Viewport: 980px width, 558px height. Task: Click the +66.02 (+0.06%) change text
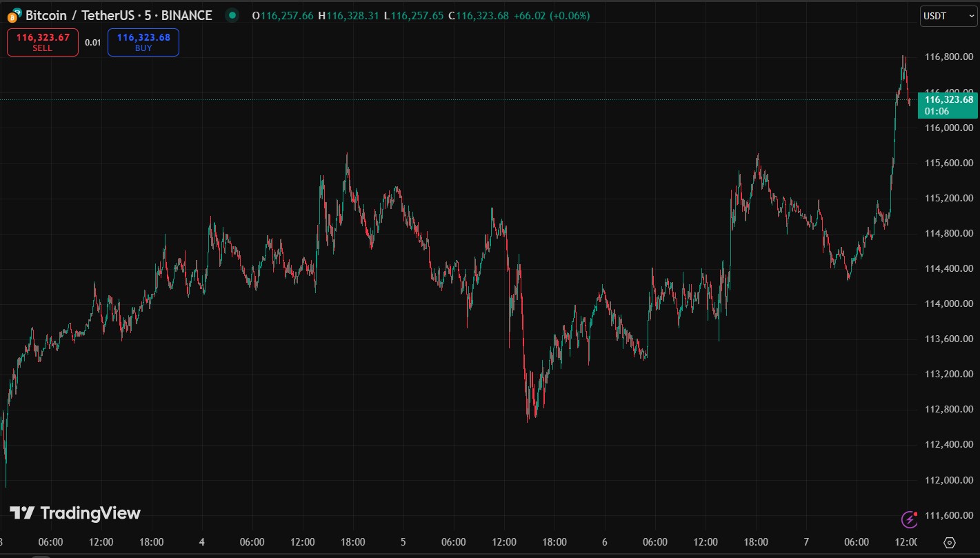coord(550,15)
